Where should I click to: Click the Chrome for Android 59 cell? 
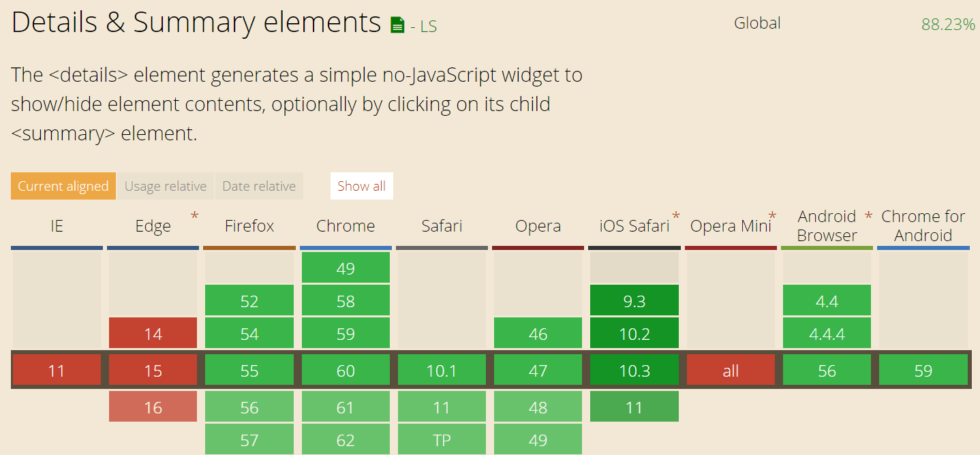[x=923, y=371]
